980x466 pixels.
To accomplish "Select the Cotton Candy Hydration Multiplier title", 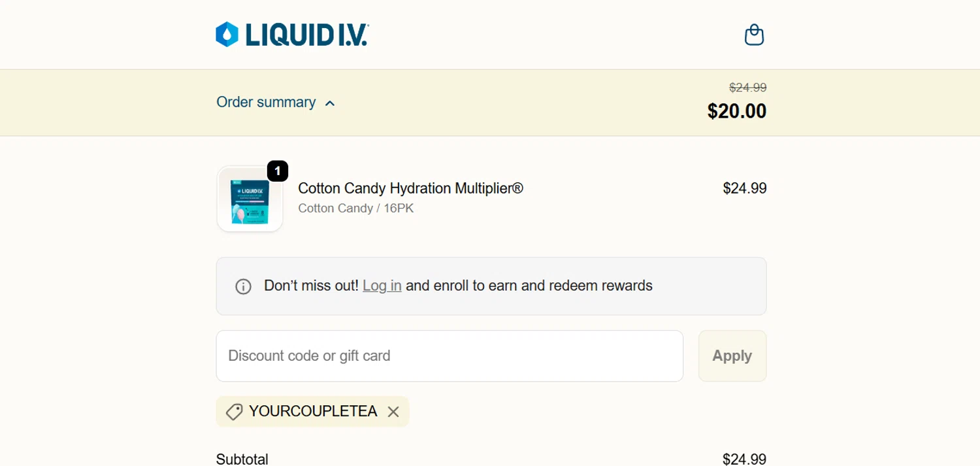I will (410, 188).
